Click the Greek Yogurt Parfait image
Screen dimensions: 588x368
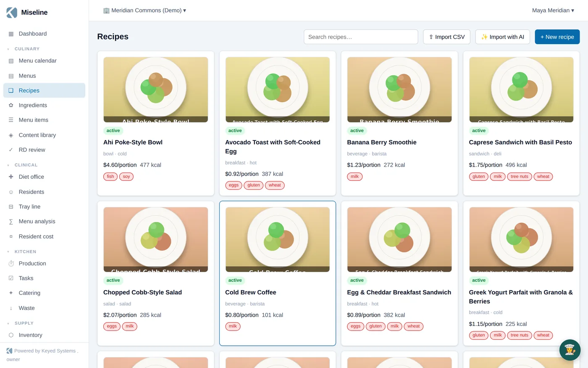tap(521, 240)
